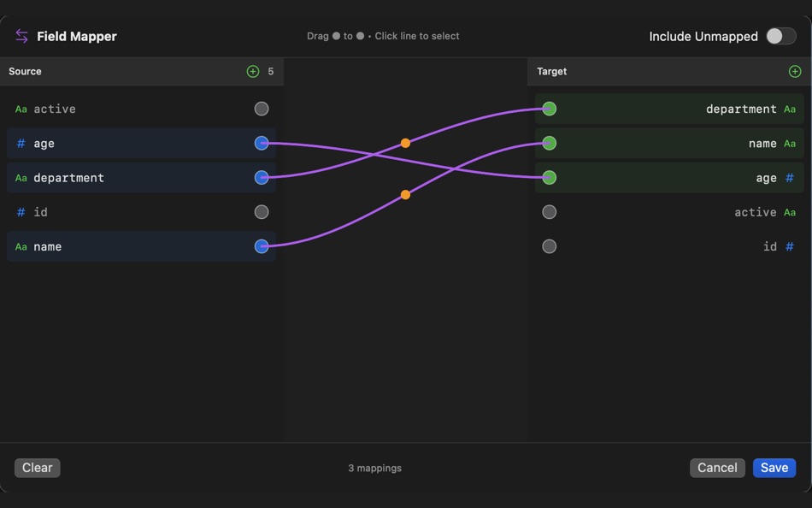Image resolution: width=812 pixels, height=508 pixels.
Task: Click the green plus icon in Source header
Action: [253, 72]
